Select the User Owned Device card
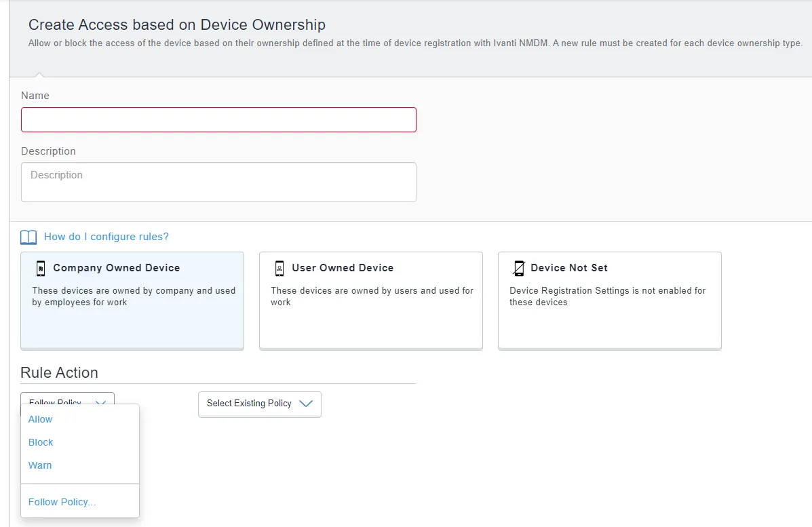812x527 pixels. coord(371,300)
